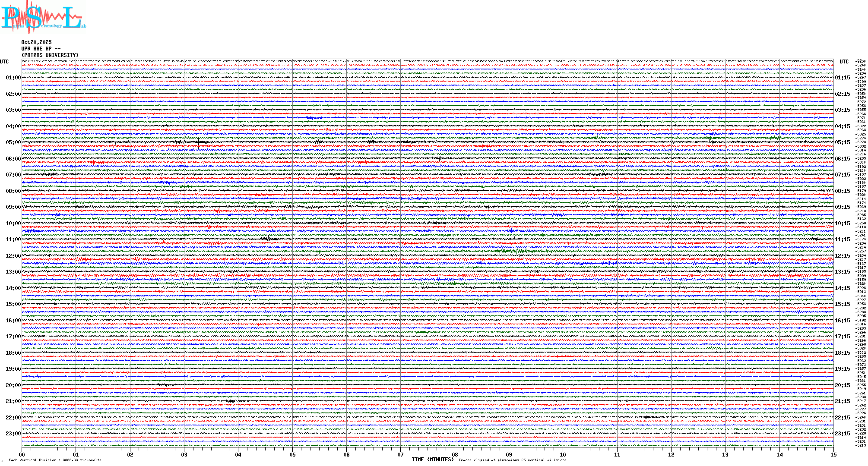
Task: Click minute 07 tick on bottom axis
Action: pos(401,454)
